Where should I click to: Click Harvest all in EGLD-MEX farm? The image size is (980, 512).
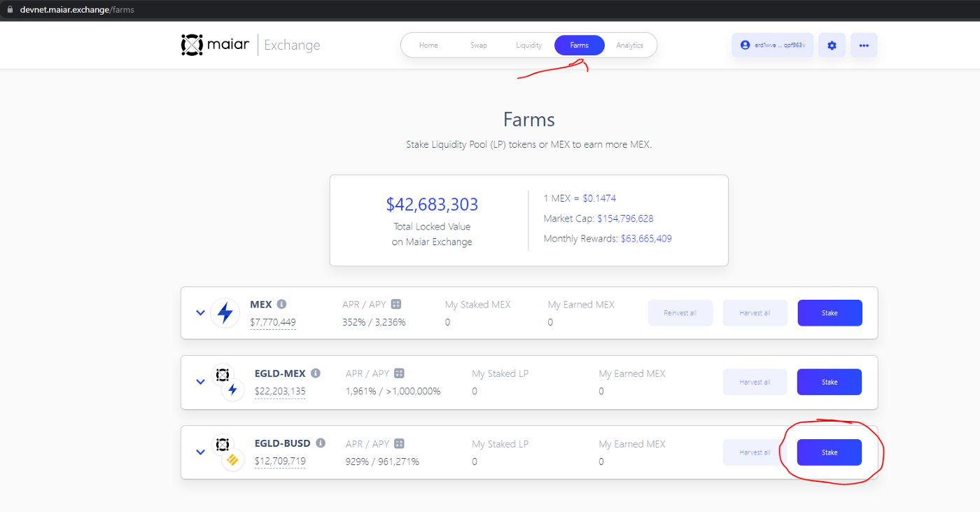tap(755, 382)
